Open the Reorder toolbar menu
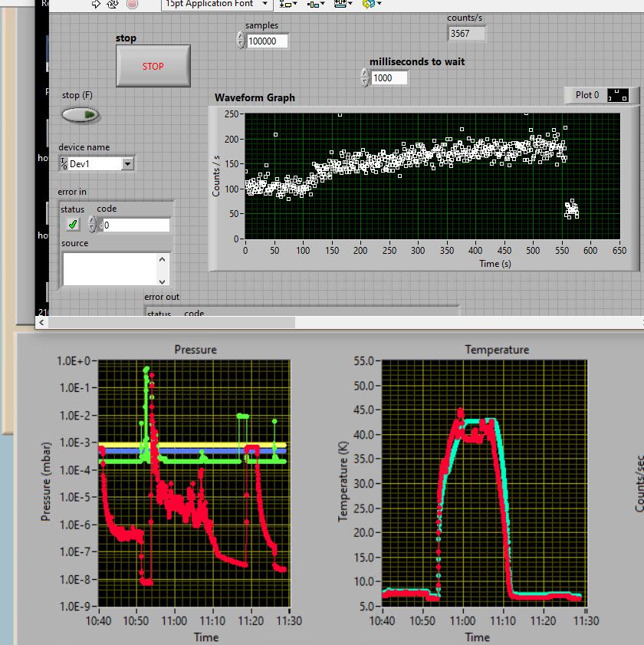This screenshot has width=644, height=645. (371, 4)
